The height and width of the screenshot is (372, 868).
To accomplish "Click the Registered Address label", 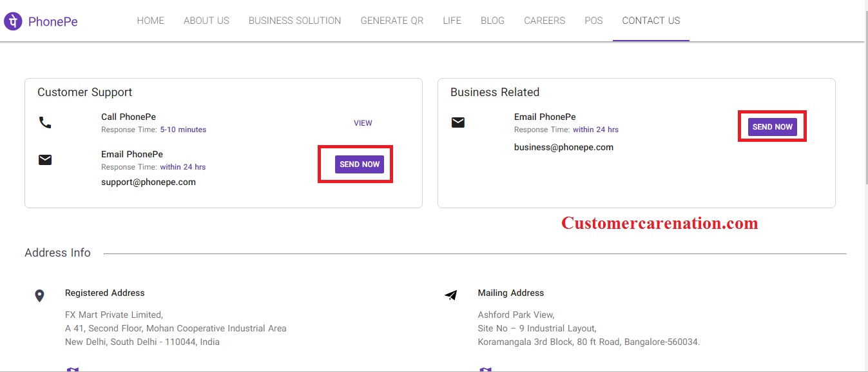I will point(105,293).
